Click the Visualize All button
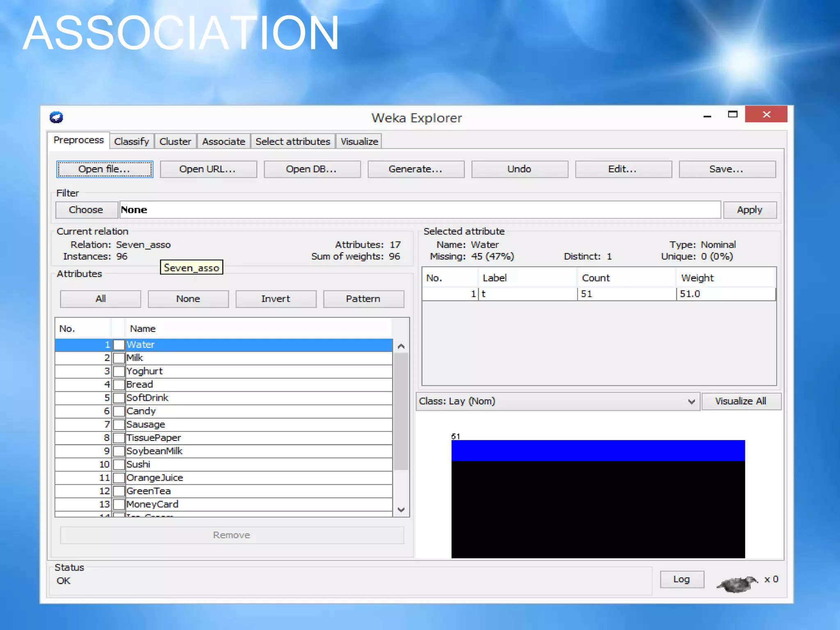Screen dimensions: 840x630 740,402
